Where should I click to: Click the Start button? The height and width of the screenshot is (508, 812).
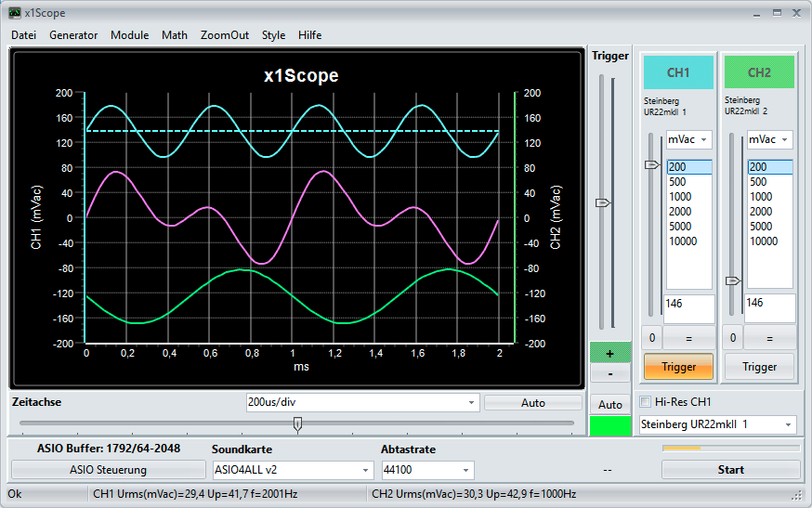point(730,470)
